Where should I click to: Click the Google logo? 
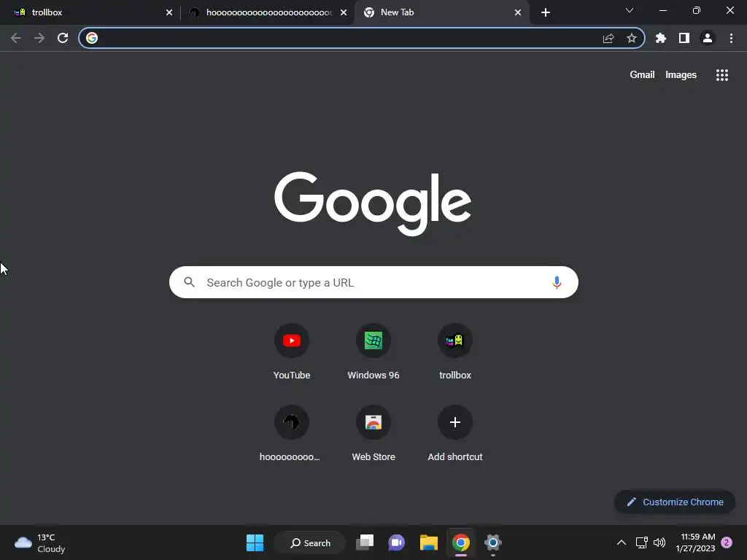(x=373, y=204)
